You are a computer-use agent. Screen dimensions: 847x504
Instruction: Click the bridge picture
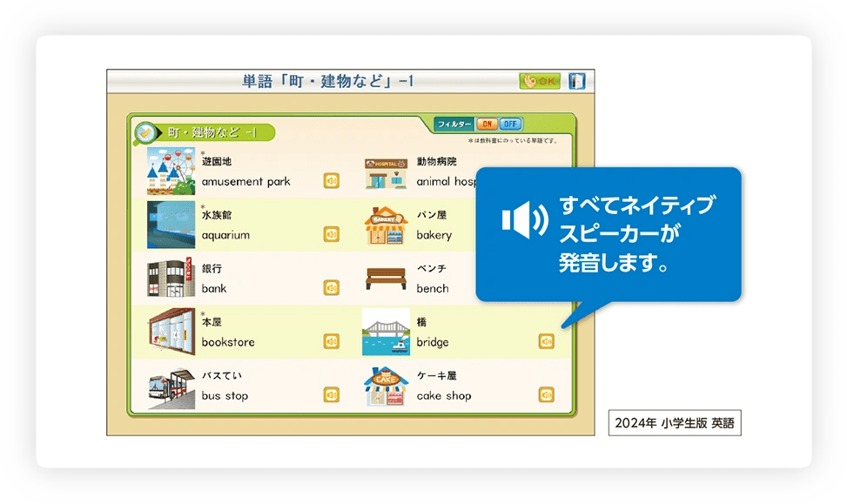[386, 333]
